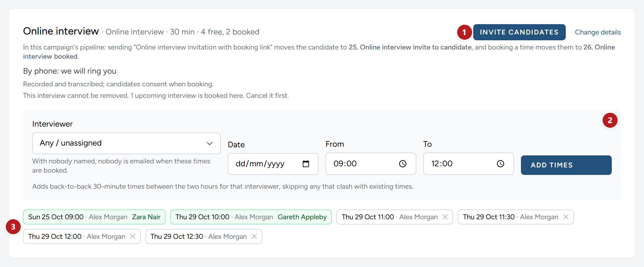Click the 'Adds back-to-back 30-minute times' hint
Screen dimensions: 644x267
(x=223, y=186)
